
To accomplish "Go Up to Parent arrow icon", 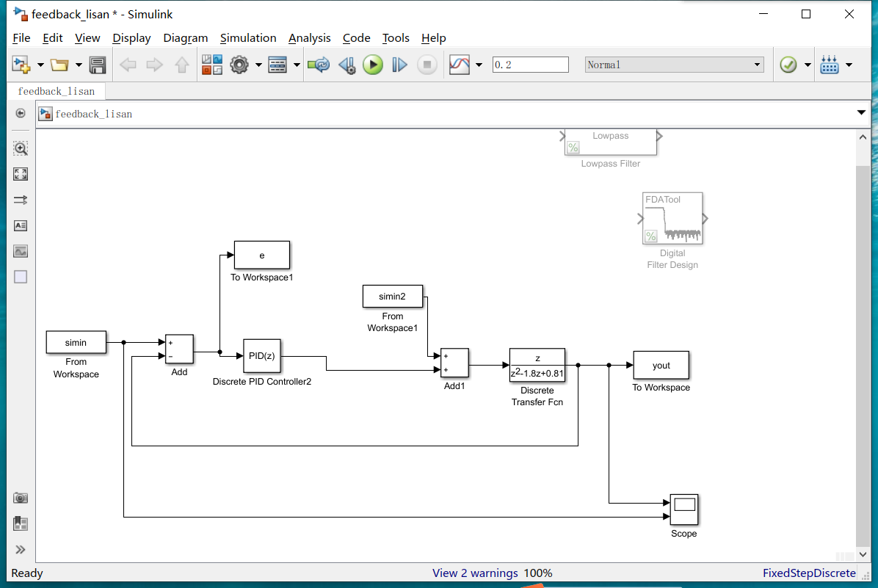I will 182,65.
